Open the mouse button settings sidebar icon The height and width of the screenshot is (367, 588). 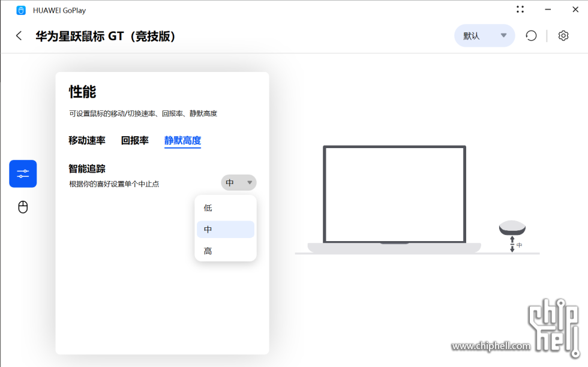23,207
